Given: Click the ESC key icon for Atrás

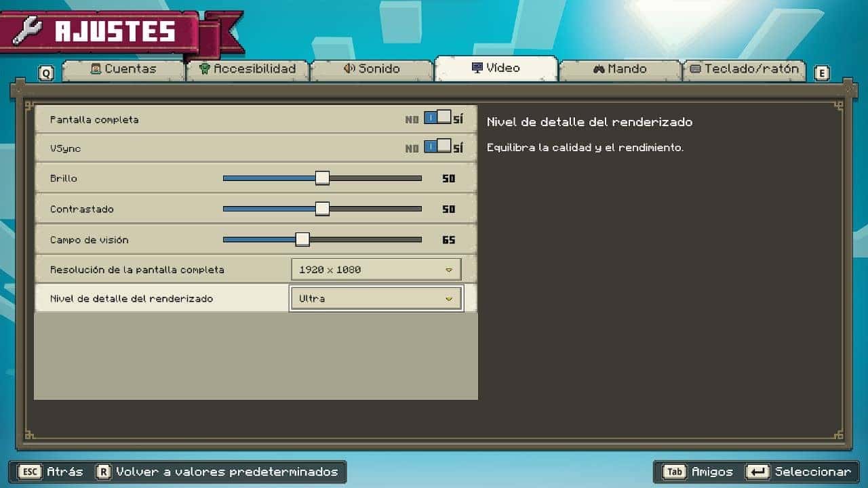Looking at the screenshot, I should click(x=29, y=472).
